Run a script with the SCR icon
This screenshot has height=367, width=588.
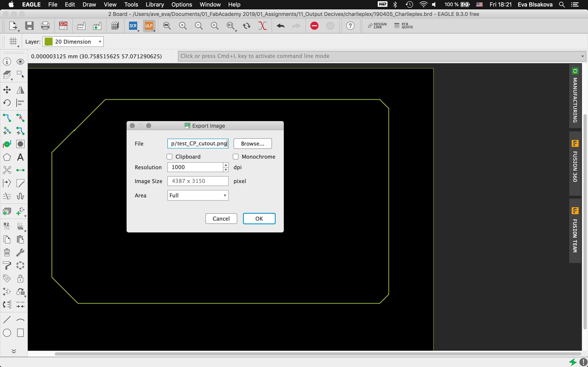pos(133,26)
